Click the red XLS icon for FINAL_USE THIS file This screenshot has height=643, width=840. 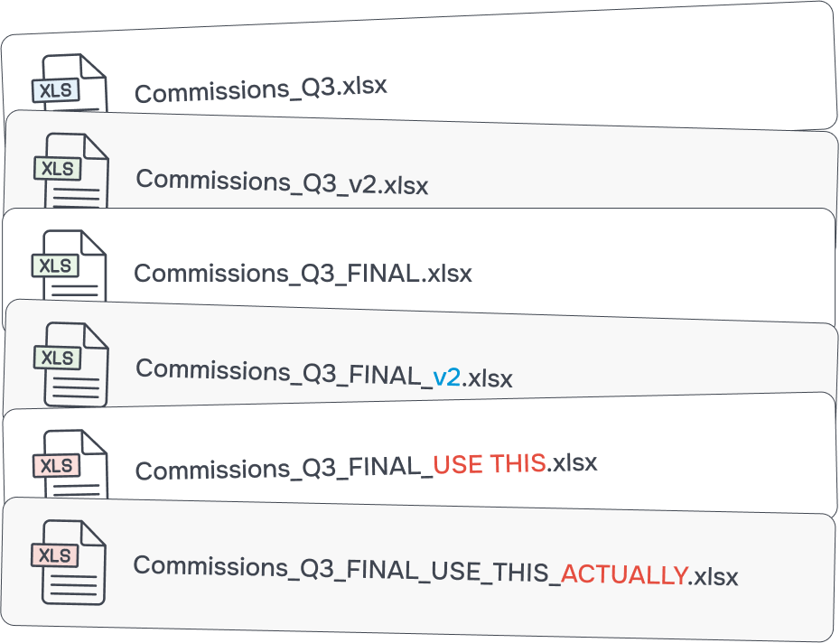(x=70, y=464)
